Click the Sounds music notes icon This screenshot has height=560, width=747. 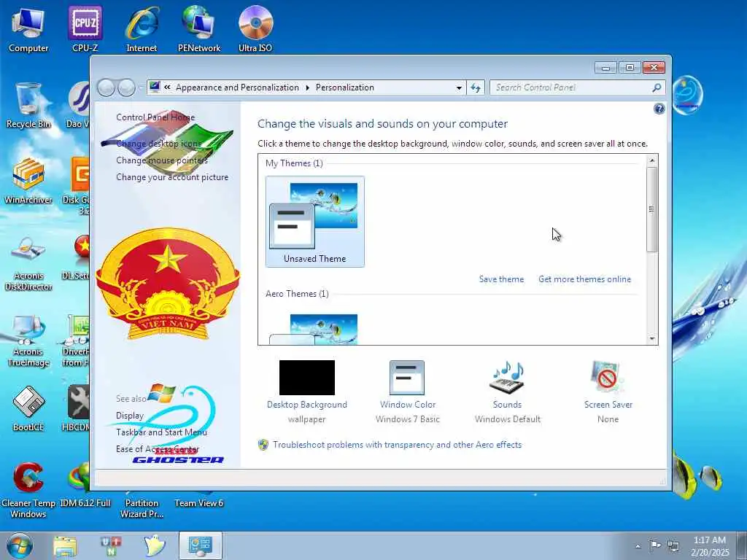(508, 378)
